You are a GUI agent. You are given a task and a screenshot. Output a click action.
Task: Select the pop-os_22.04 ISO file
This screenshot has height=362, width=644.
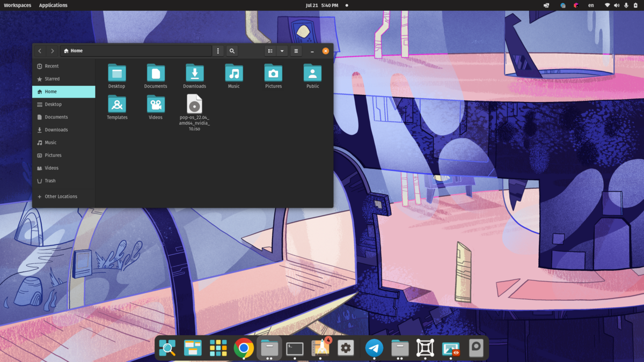tap(194, 113)
